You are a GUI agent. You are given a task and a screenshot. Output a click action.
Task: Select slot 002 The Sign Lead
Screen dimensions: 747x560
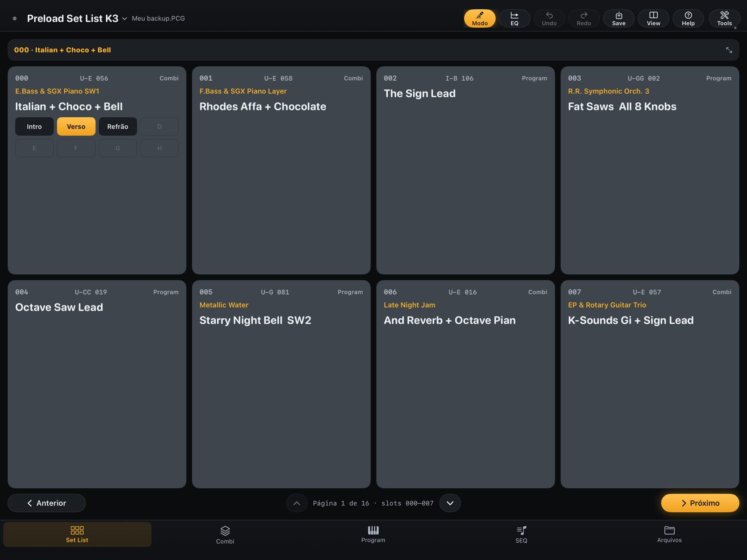tap(465, 170)
